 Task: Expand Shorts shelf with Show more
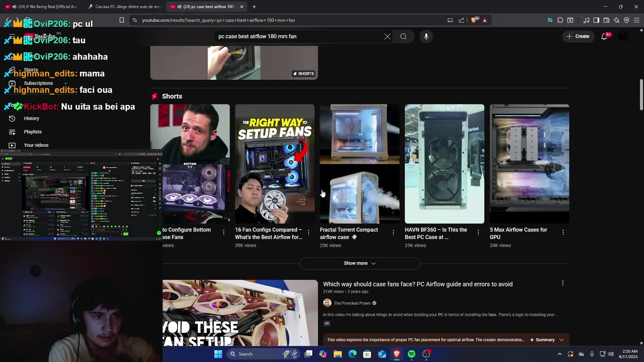[x=359, y=263]
